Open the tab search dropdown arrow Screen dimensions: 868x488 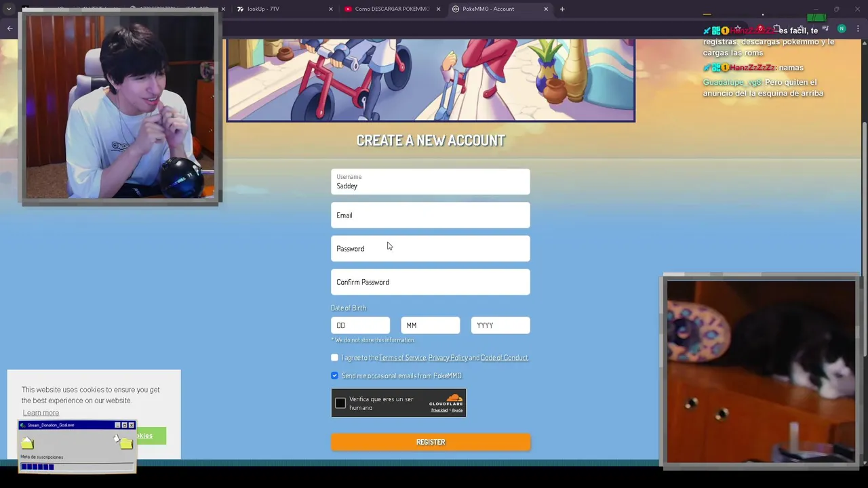9,9
